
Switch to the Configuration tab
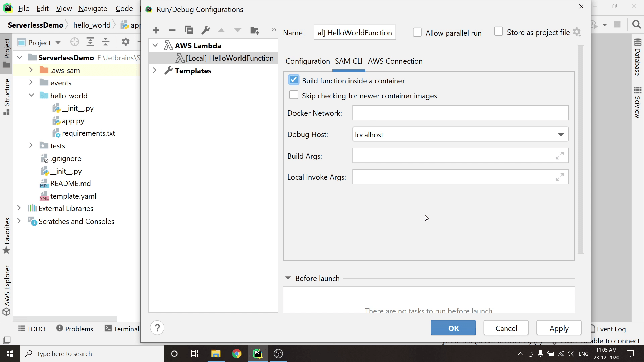pyautogui.click(x=308, y=61)
